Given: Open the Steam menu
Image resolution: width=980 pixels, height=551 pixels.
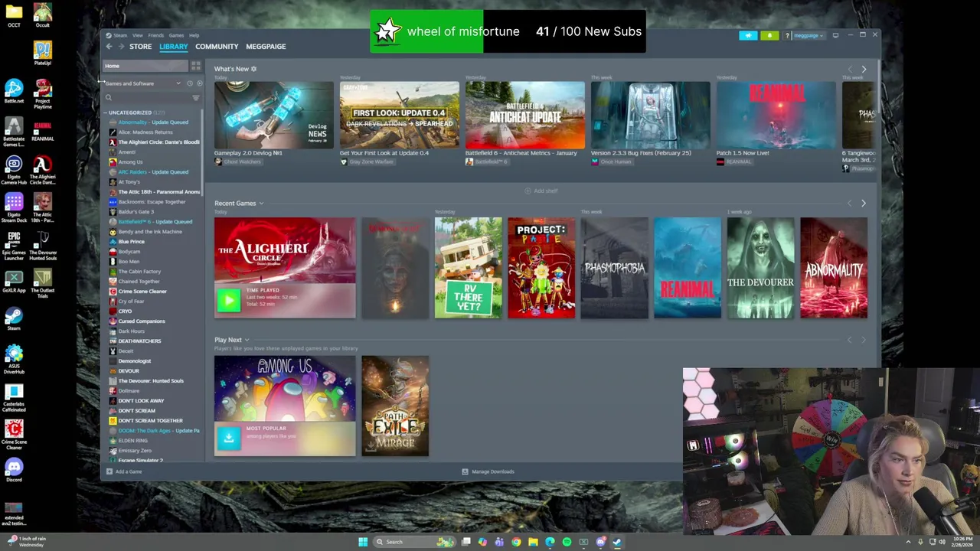Looking at the screenshot, I should pyautogui.click(x=119, y=35).
